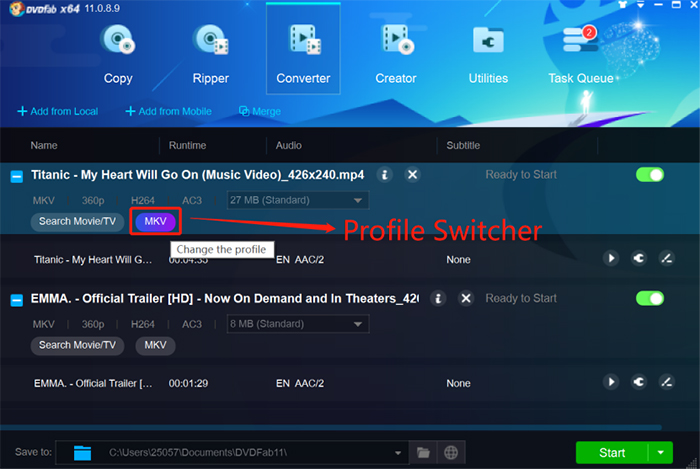Select EN AAC/2 audio for Titanic
Viewport: 700px width, 469px height.
click(x=300, y=260)
